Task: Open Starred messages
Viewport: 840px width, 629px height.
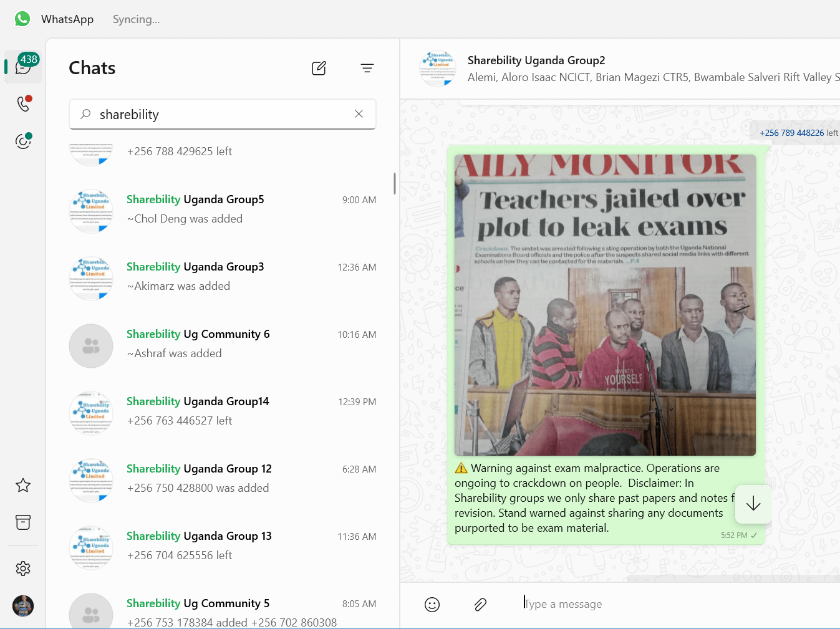Action: (x=23, y=485)
